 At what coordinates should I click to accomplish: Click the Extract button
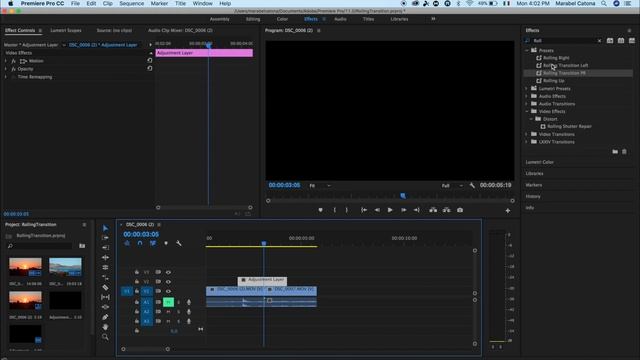[x=447, y=210]
